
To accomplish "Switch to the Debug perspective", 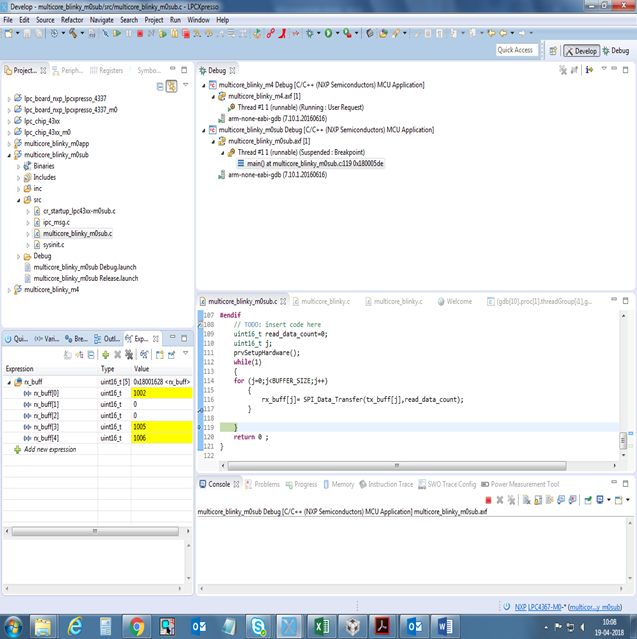I will pos(615,51).
